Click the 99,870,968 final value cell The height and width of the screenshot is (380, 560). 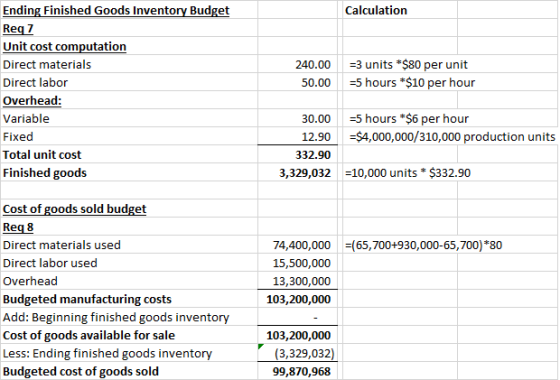(298, 371)
